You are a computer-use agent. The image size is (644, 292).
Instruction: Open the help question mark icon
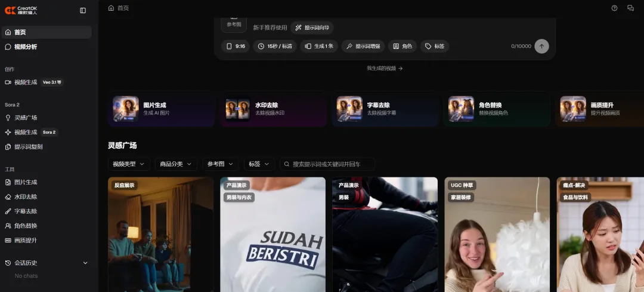(615, 8)
